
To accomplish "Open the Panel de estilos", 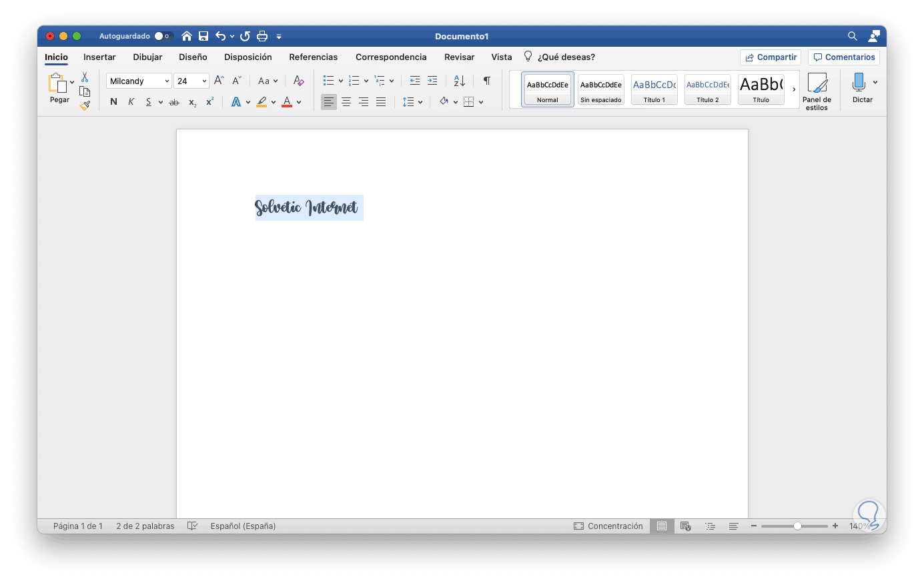I will point(817,91).
